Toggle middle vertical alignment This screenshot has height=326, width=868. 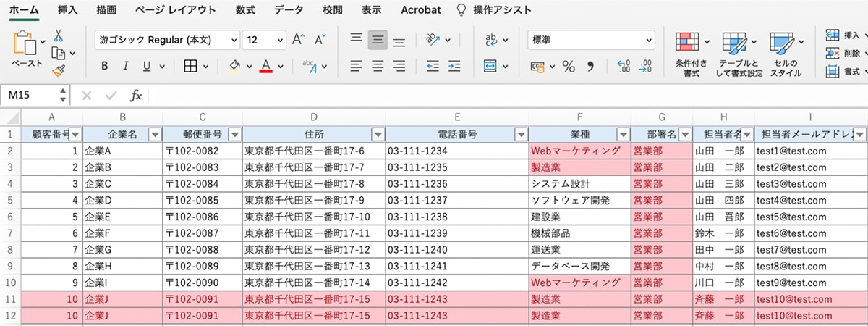tap(378, 40)
